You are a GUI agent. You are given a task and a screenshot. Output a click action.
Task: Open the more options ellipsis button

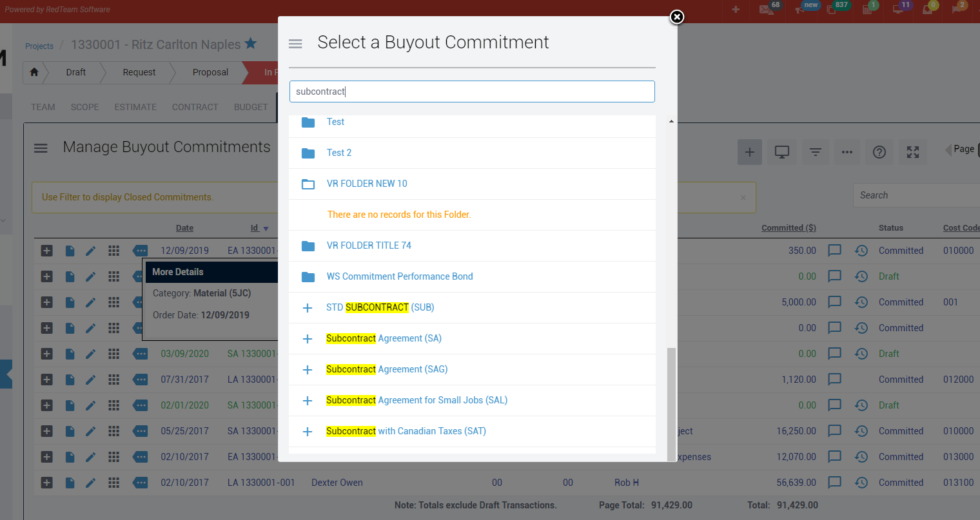(x=847, y=152)
